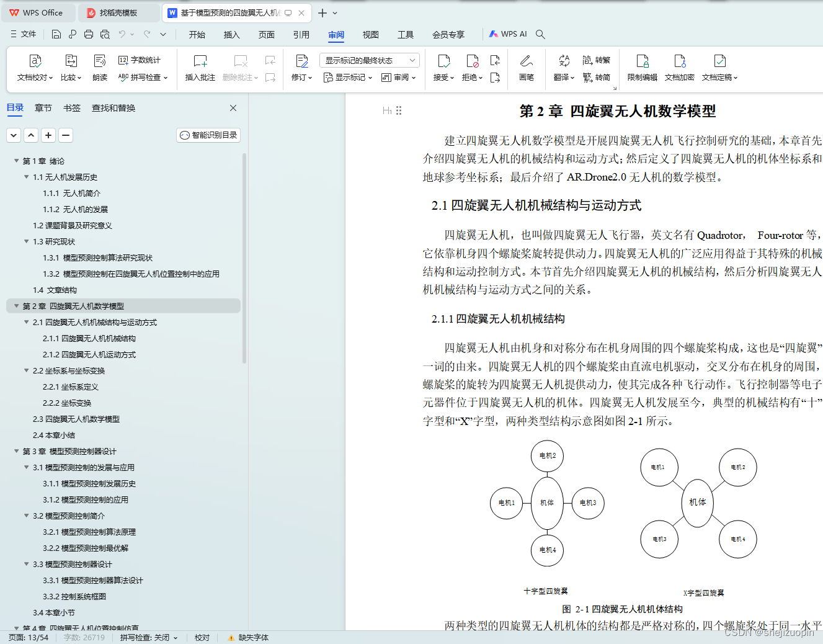The height and width of the screenshot is (644, 823).
Task: Click 比较 compare documents icon
Action: tap(71, 61)
